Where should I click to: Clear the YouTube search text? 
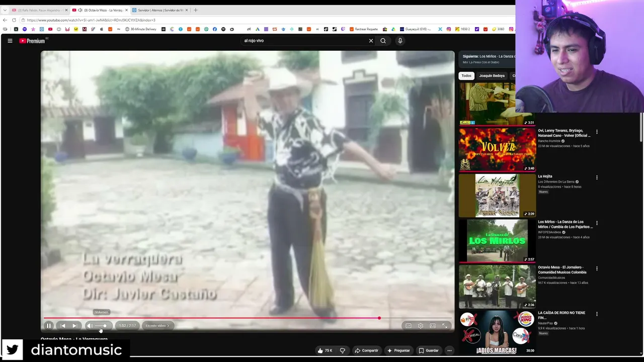tap(371, 41)
